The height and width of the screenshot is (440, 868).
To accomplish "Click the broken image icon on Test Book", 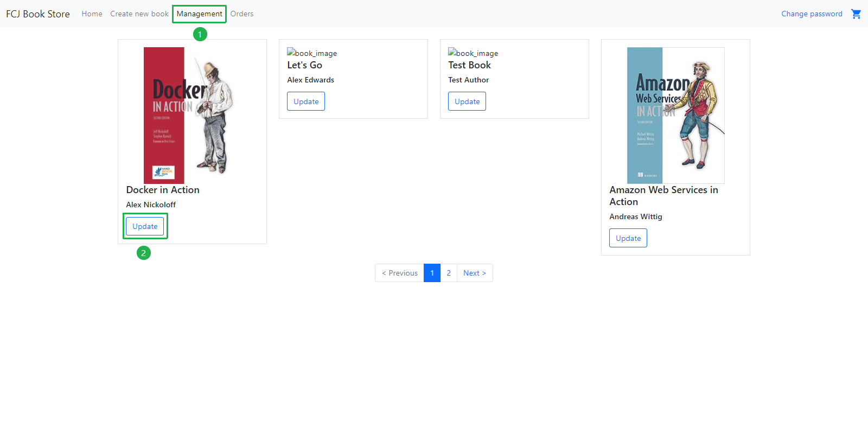I will point(452,52).
